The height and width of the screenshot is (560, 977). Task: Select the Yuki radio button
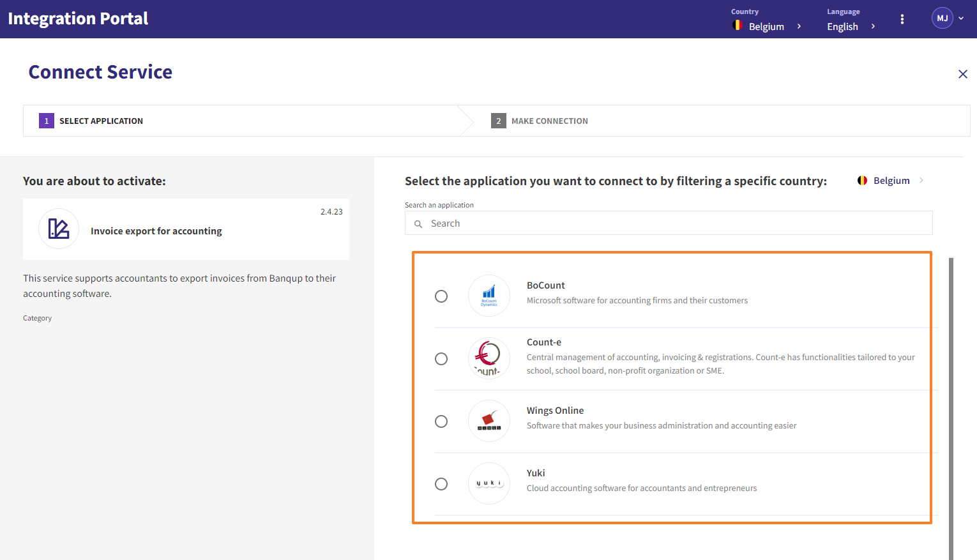(x=441, y=484)
